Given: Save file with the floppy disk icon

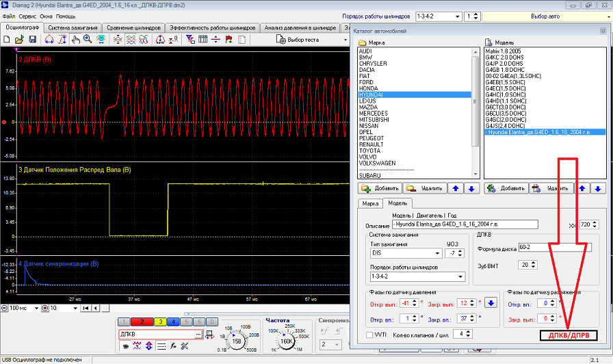Looking at the screenshot, I should pos(32,40).
